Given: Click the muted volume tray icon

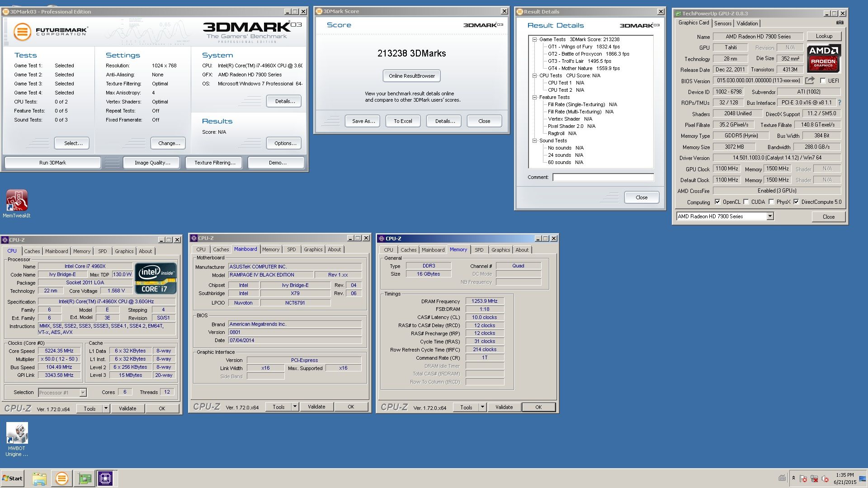Looking at the screenshot, I should [x=825, y=479].
